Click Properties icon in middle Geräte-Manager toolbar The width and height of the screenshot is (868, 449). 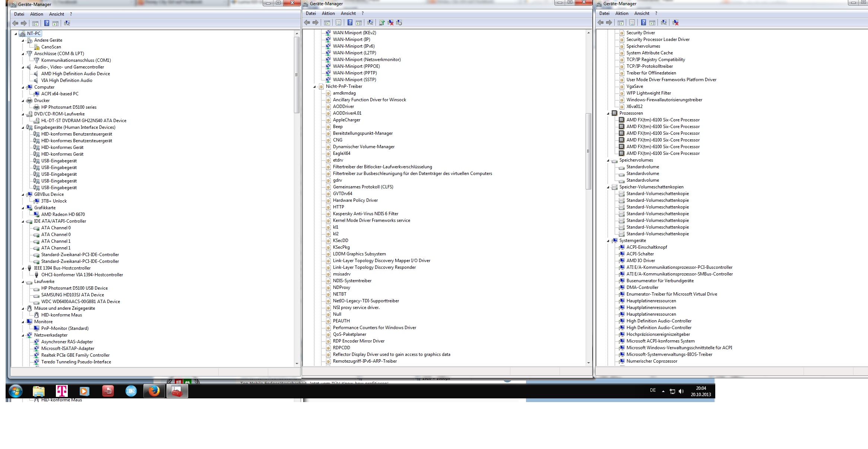click(338, 22)
